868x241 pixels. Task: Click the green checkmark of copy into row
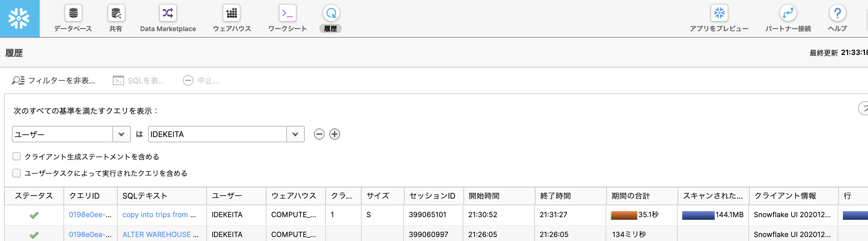point(34,215)
